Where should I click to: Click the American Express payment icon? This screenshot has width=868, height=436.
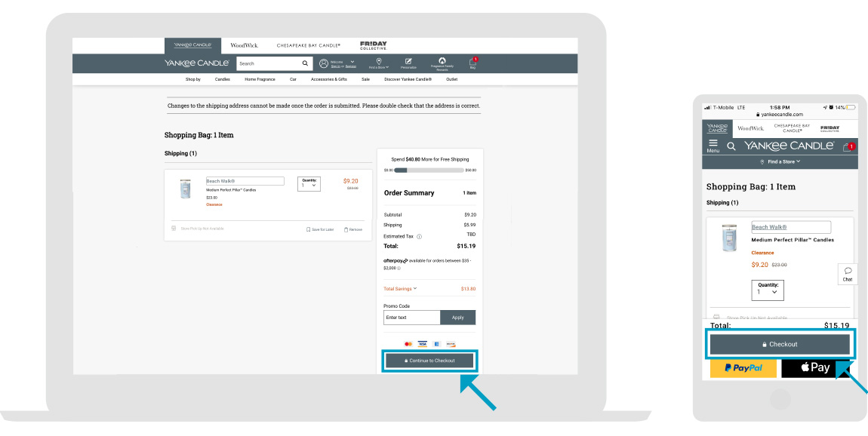(437, 344)
